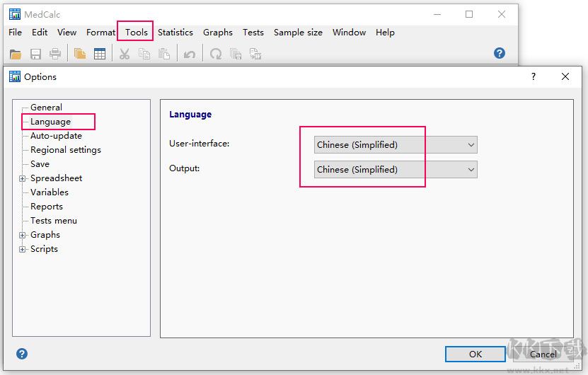Open the Output language dropdown
Screen dimensions: 588x375
396,170
